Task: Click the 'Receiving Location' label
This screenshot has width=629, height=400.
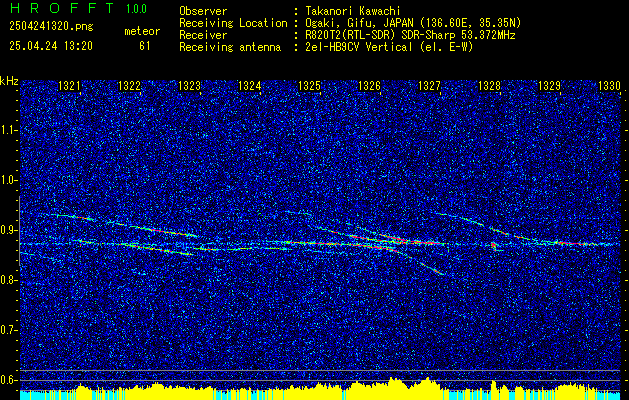Action: point(233,23)
